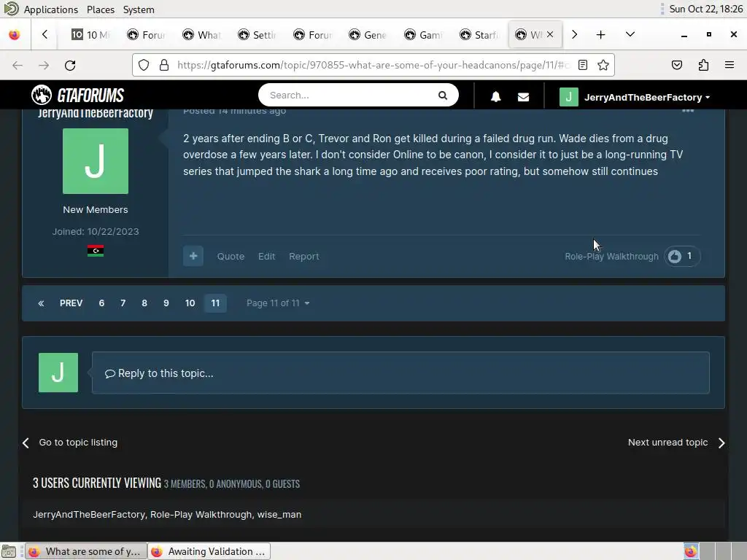Image resolution: width=747 pixels, height=560 pixels.
Task: Open Role-Play Walkthrough in viewers list
Action: (201, 514)
